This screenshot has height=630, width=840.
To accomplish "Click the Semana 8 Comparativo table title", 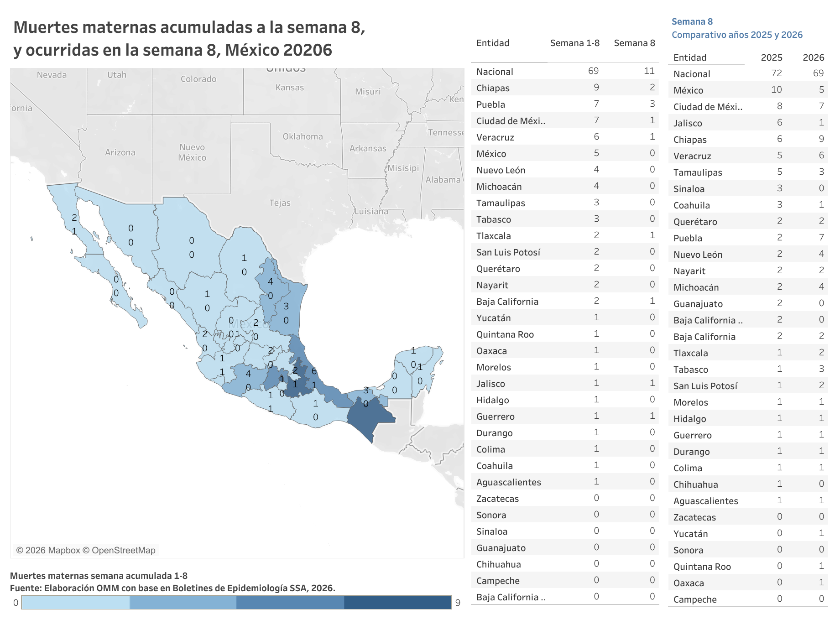I will click(736, 28).
